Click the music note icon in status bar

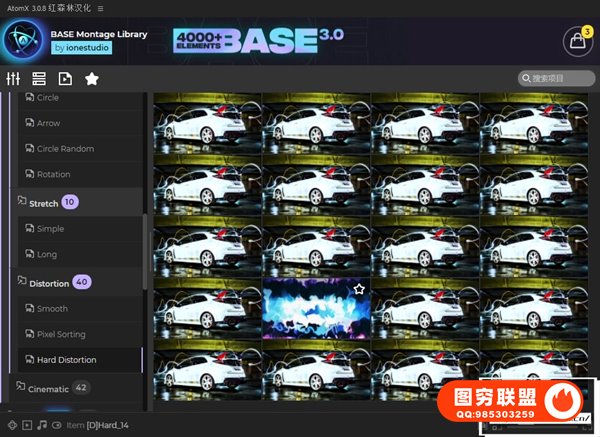pyautogui.click(x=41, y=425)
